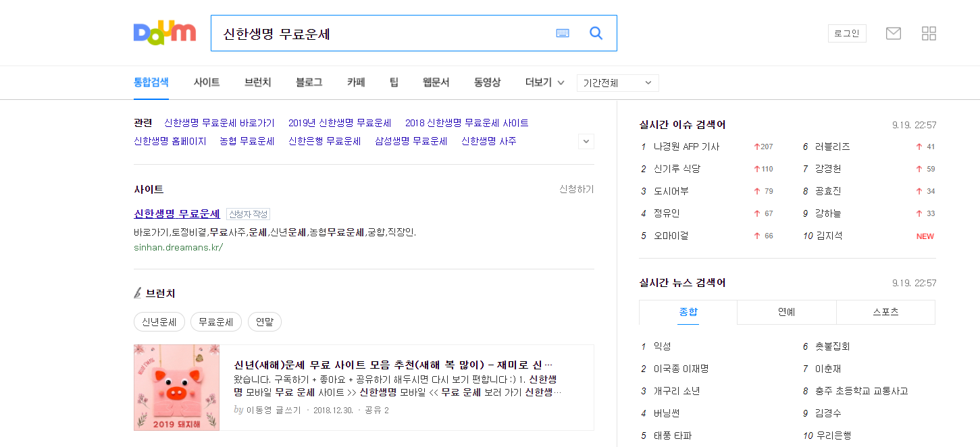Screen dimensions: 980x447
Task: Click related search 농협 무료운세
Action: tap(247, 141)
